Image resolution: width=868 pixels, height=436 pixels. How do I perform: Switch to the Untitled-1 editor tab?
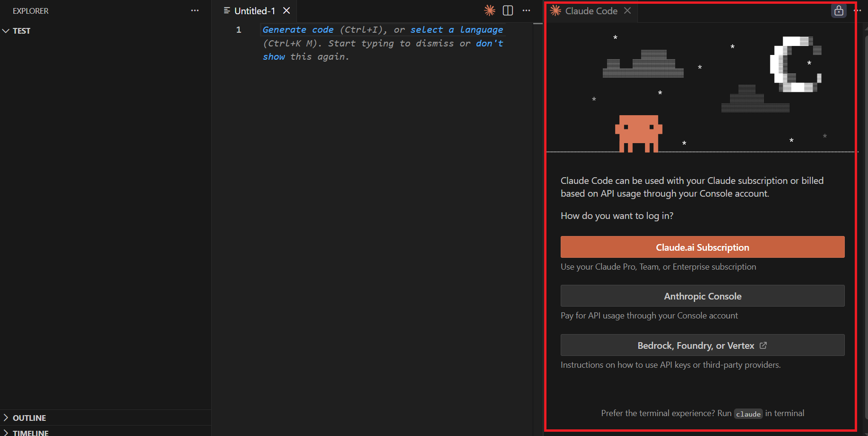click(255, 11)
